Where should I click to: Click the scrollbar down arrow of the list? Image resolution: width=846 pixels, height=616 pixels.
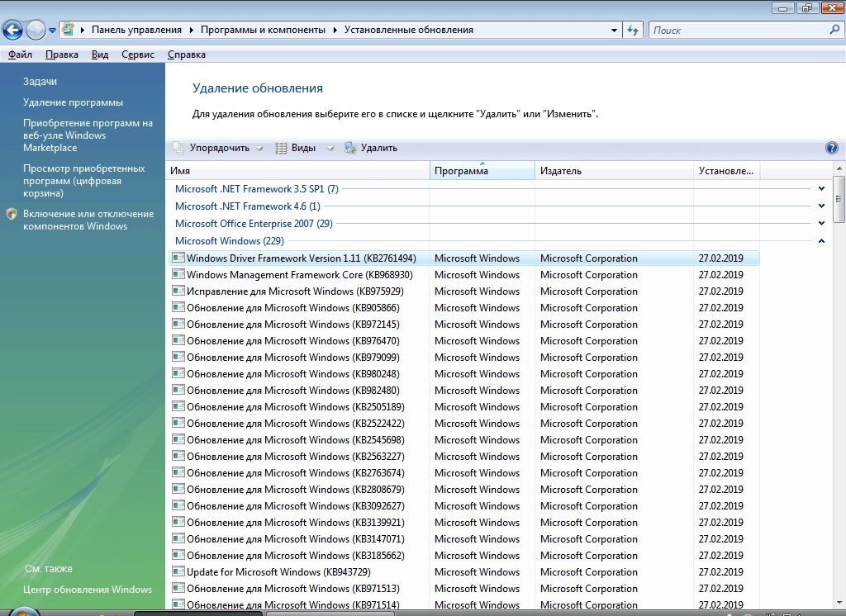coord(839,603)
